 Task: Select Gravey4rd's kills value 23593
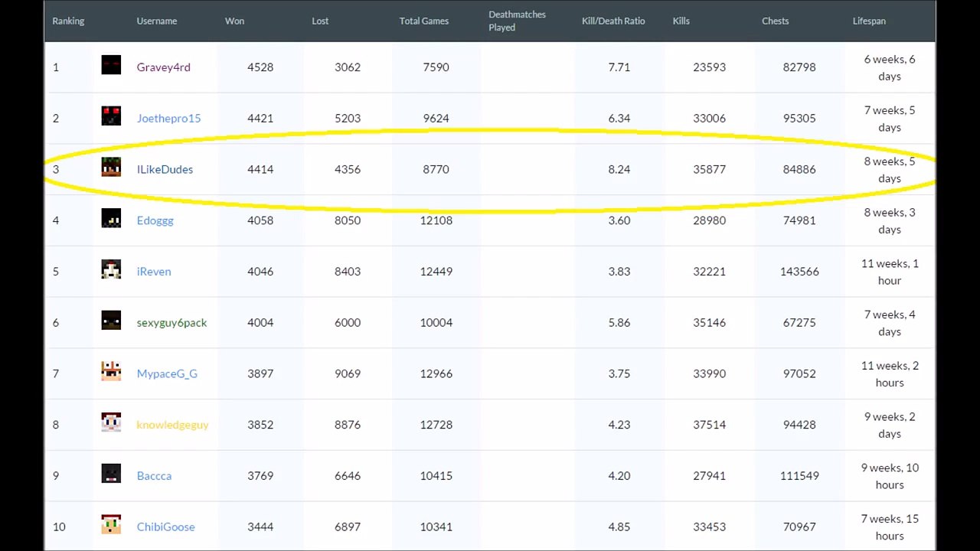(709, 67)
